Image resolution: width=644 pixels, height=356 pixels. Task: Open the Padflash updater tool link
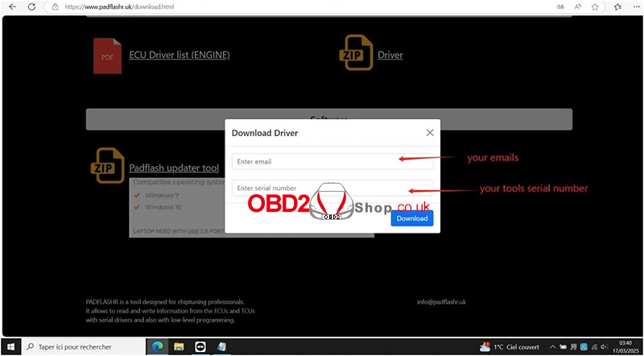coord(174,168)
